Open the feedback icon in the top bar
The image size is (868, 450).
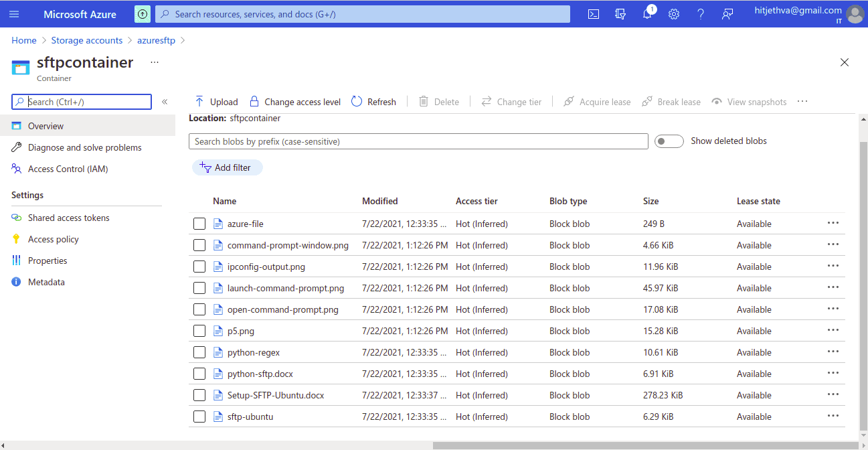pyautogui.click(x=727, y=14)
